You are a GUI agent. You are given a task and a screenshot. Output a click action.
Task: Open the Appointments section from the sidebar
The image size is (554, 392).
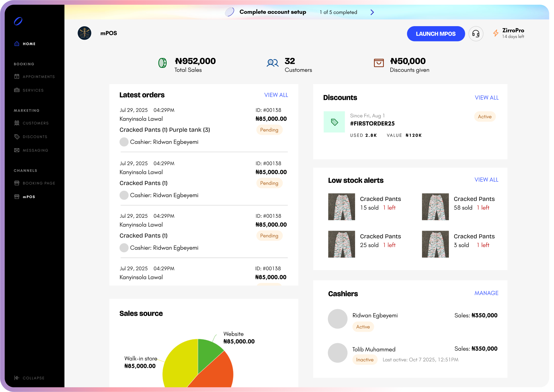(39, 76)
